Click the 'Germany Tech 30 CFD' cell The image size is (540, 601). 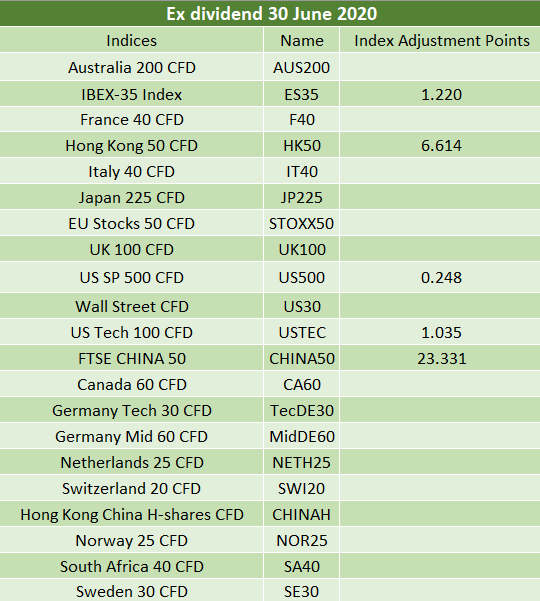point(131,410)
